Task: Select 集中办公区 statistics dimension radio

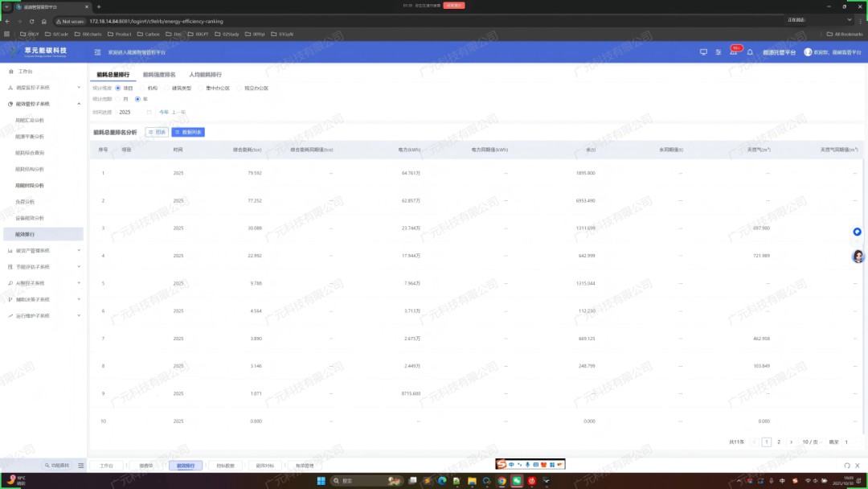Action: click(x=200, y=88)
